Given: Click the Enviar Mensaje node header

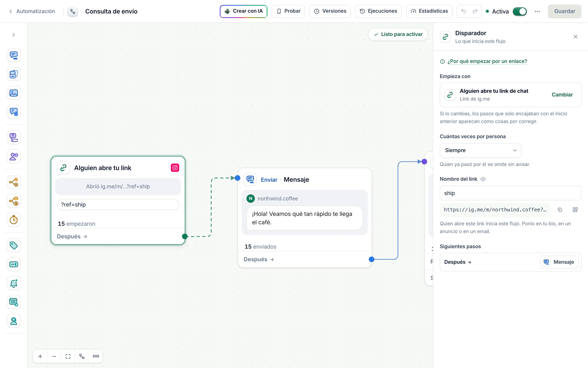Looking at the screenshot, I should (305, 180).
